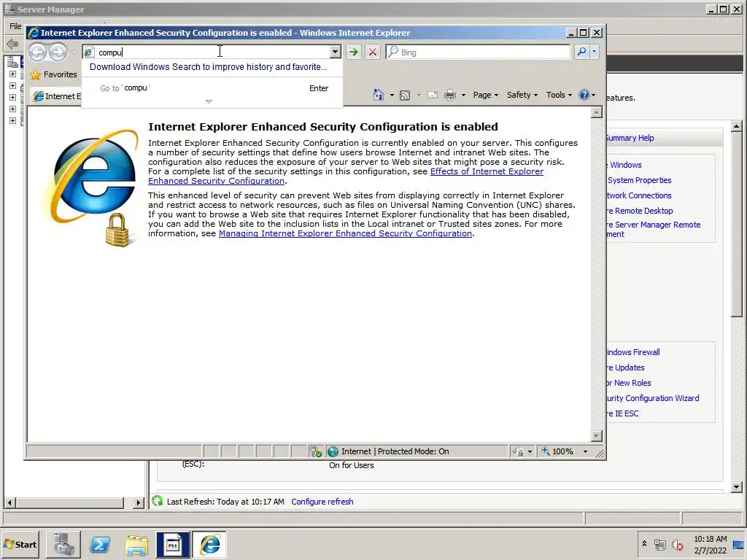Click the Server Manager Remote Management link

click(x=654, y=229)
